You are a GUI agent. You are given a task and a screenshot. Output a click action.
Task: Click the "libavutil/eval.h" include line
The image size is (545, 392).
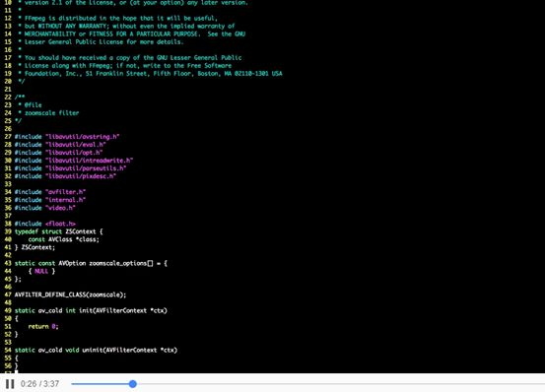[60, 145]
